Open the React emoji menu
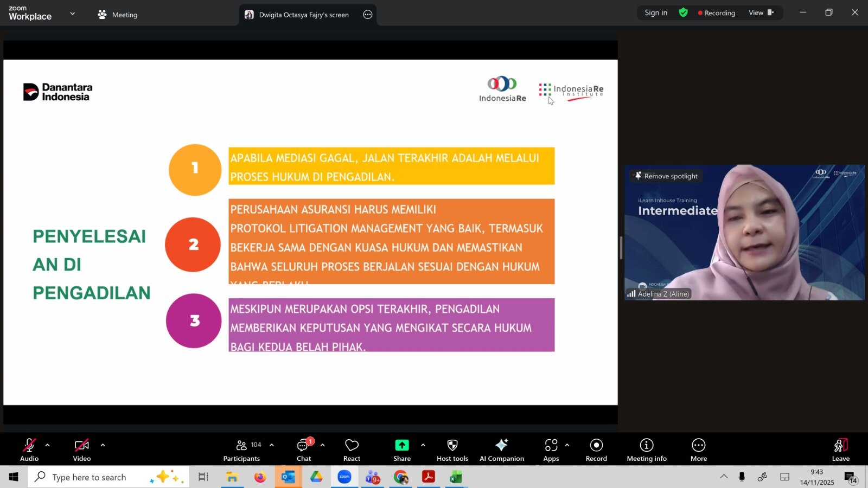868x488 pixels. coord(352,450)
